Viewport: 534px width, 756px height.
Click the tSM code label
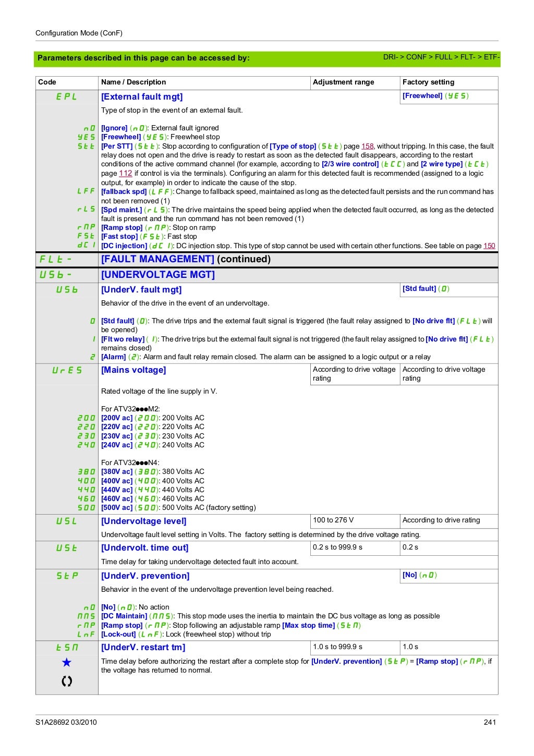[67, 647]
